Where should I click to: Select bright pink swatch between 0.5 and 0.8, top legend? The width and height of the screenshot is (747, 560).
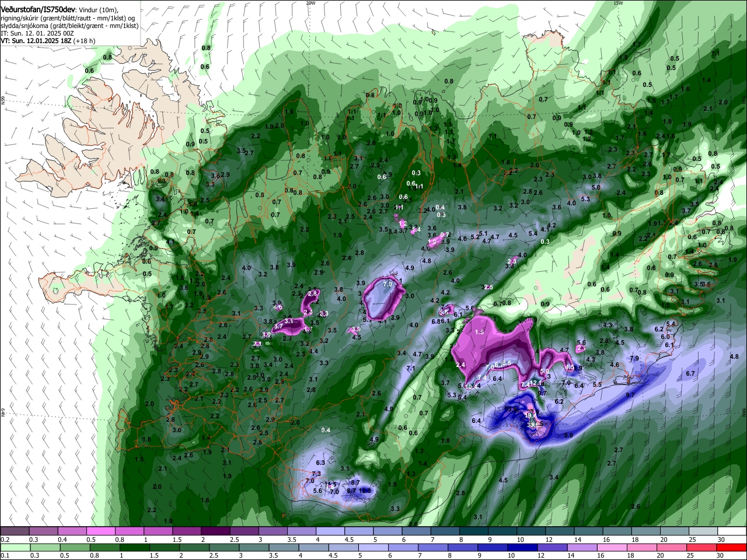pyautogui.click(x=101, y=531)
